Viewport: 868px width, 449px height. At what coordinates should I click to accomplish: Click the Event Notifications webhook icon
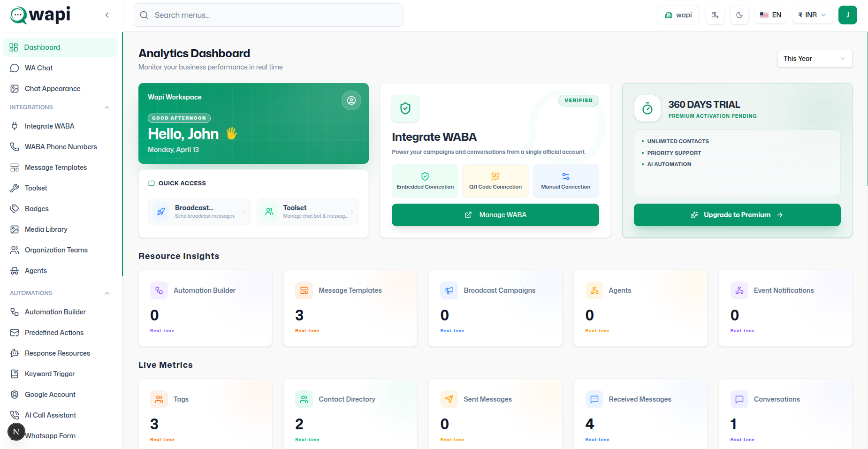(739, 290)
